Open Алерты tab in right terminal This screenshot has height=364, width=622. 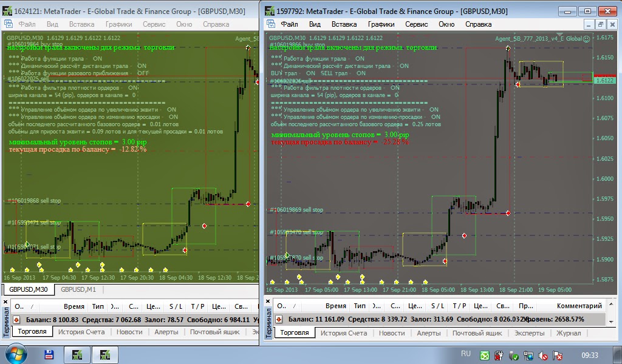click(x=428, y=333)
